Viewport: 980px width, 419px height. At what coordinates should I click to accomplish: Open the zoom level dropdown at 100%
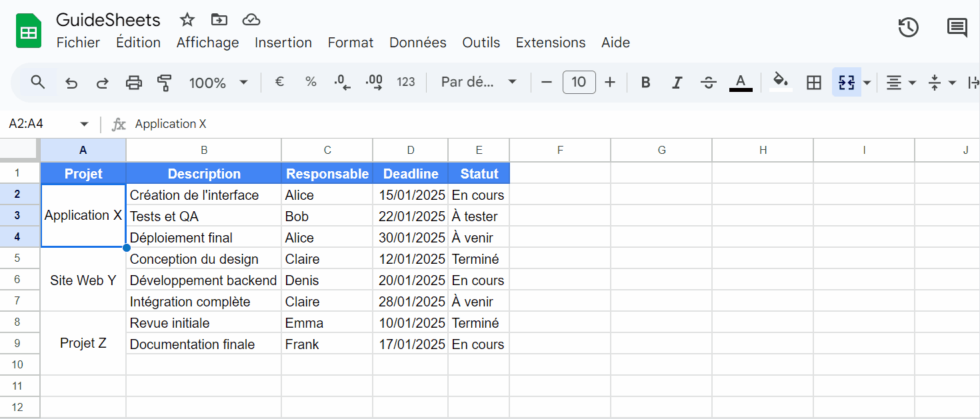click(218, 83)
